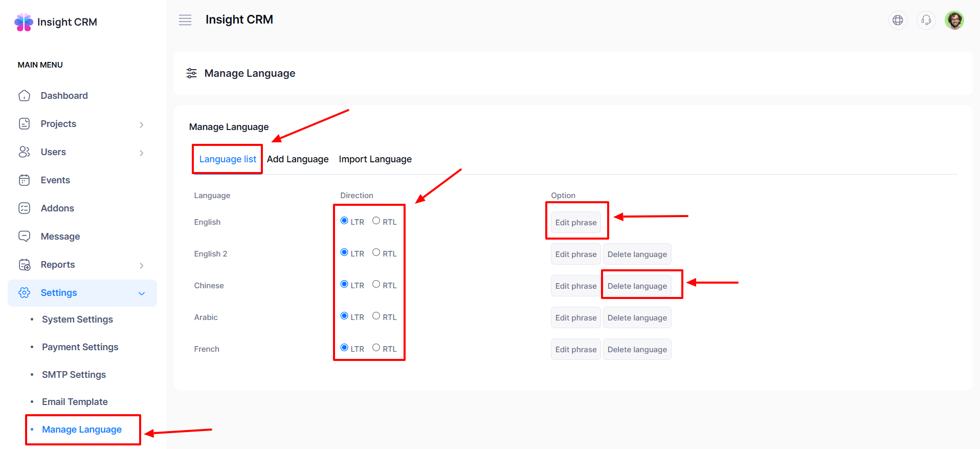This screenshot has height=449, width=980.
Task: Select RTL direction for Arabic
Action: pos(376,316)
